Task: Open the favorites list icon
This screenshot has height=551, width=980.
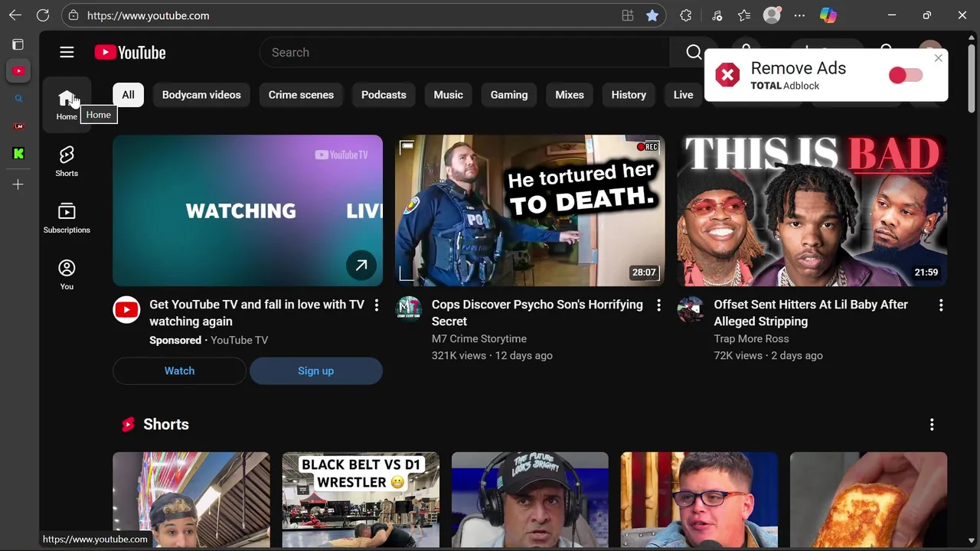Action: click(744, 15)
